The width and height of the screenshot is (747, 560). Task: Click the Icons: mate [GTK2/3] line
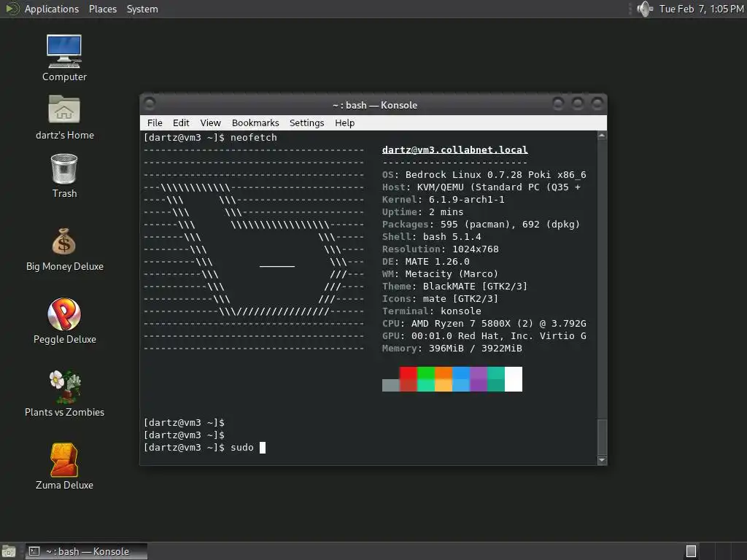pos(440,298)
